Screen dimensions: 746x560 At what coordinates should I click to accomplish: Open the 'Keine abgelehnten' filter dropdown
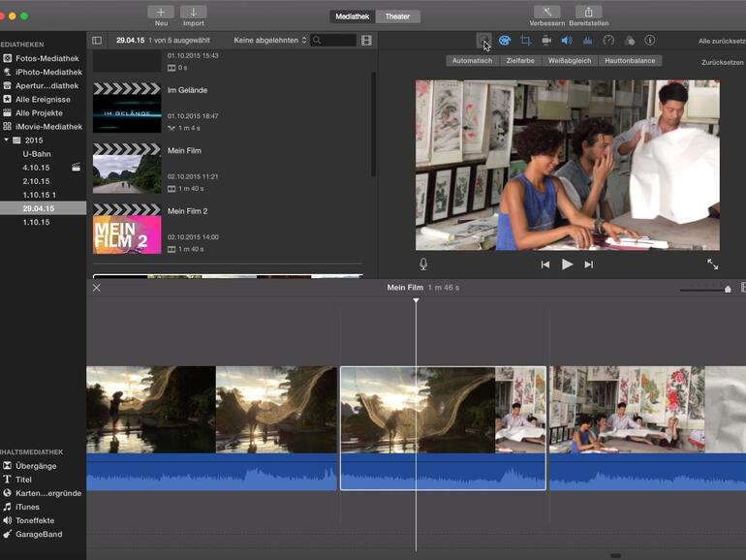point(270,41)
